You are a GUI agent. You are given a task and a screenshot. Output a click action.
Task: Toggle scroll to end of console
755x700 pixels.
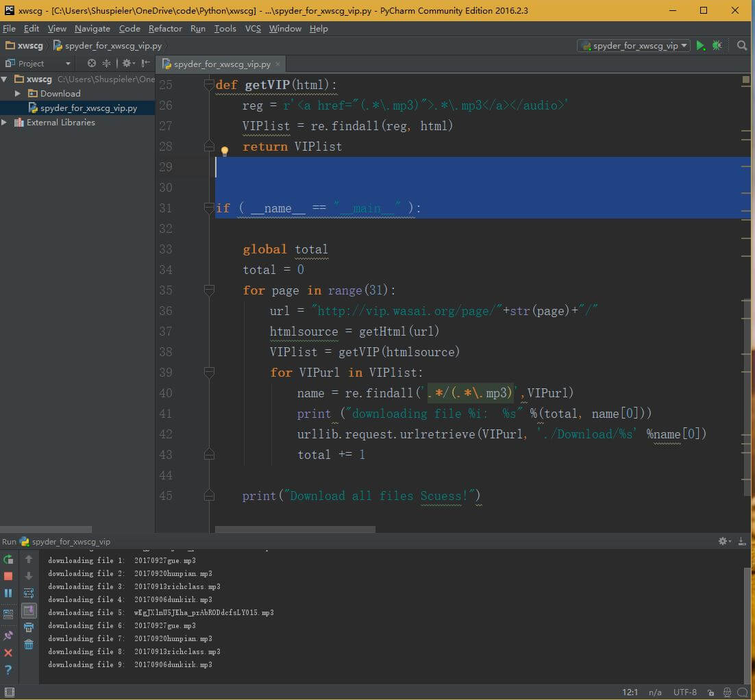[29, 610]
